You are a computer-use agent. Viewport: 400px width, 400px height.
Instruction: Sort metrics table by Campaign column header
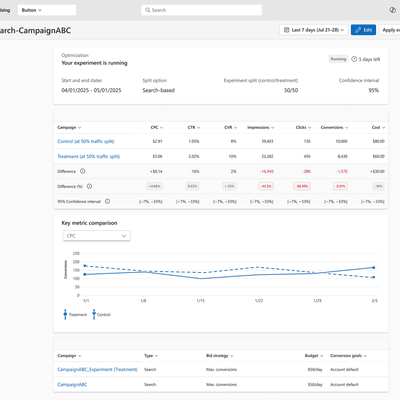[69, 127]
